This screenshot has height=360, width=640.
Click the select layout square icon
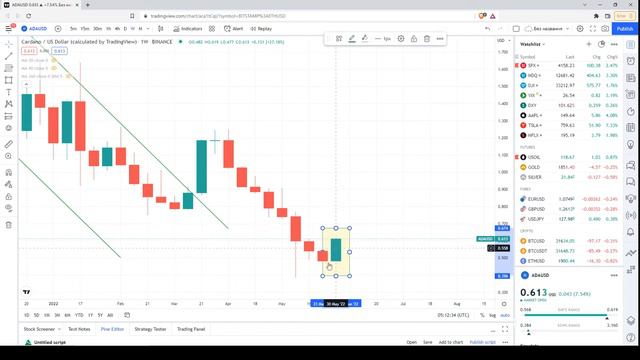516,29
